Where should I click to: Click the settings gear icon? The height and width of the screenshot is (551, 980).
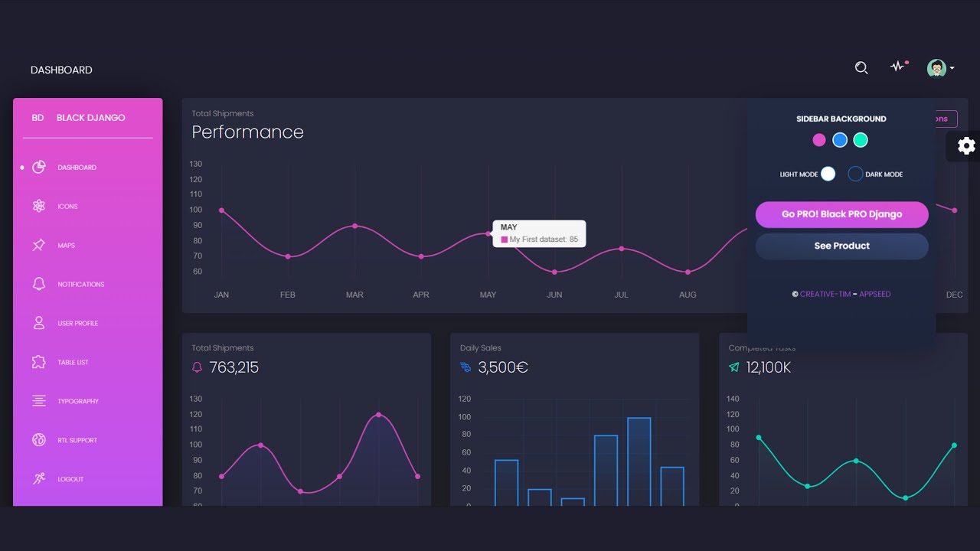966,145
